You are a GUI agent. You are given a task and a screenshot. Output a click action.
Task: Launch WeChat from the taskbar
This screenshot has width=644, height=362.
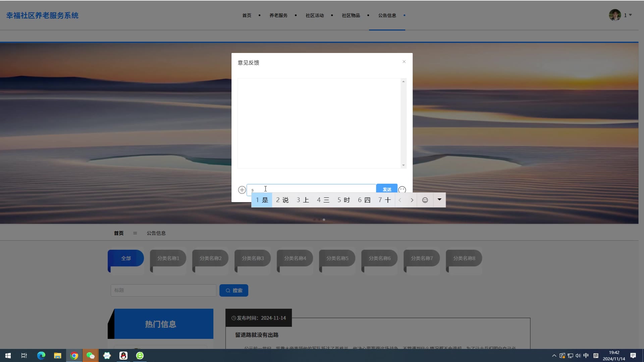click(x=91, y=356)
